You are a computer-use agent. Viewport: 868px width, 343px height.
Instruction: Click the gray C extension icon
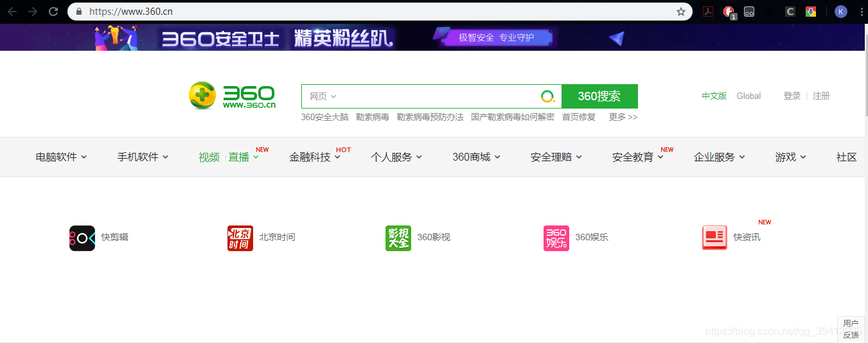coord(790,12)
